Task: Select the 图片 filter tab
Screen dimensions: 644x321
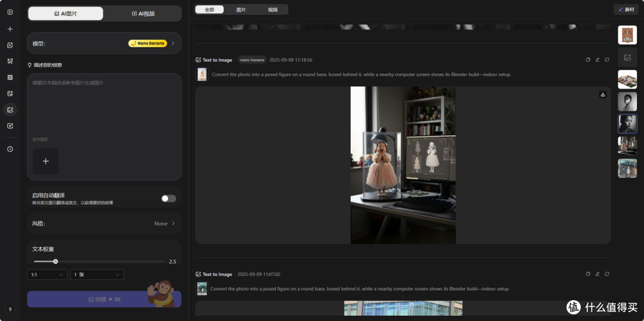Action: tap(241, 10)
